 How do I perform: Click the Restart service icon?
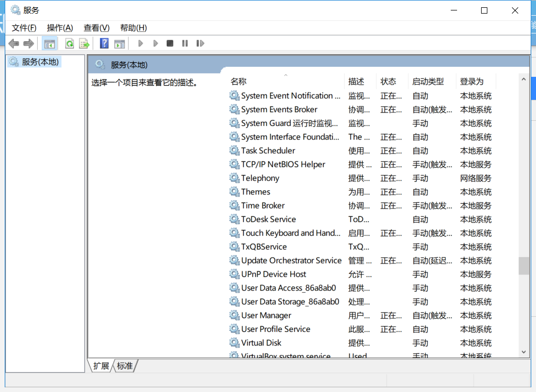(200, 43)
